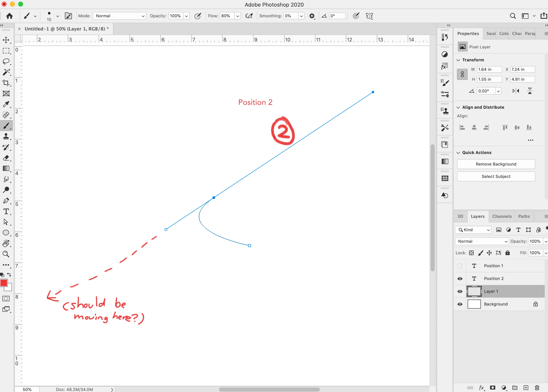Select the Crop tool
The height and width of the screenshot is (392, 548).
click(x=6, y=83)
